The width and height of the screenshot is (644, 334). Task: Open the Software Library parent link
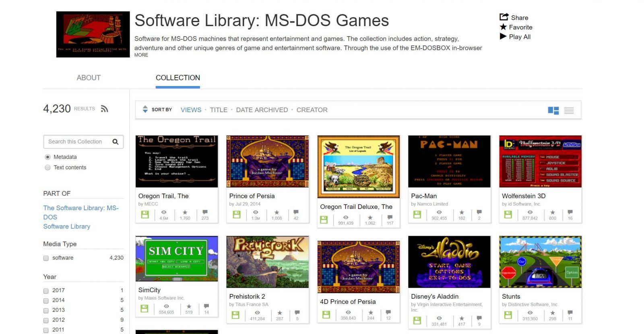(x=67, y=226)
